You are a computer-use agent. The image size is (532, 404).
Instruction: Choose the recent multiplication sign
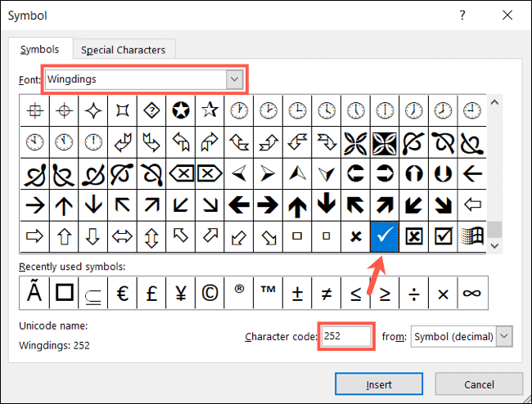443,293
